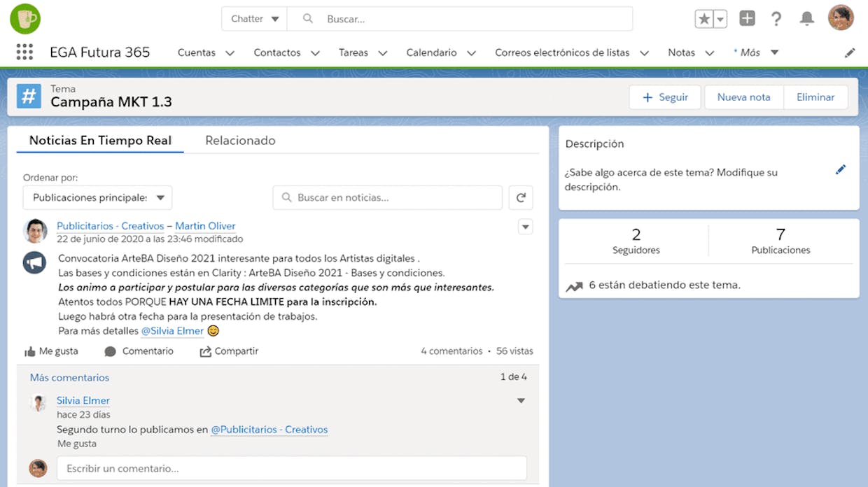The image size is (868, 487).
Task: Open the Contactos tab
Action: 277,52
